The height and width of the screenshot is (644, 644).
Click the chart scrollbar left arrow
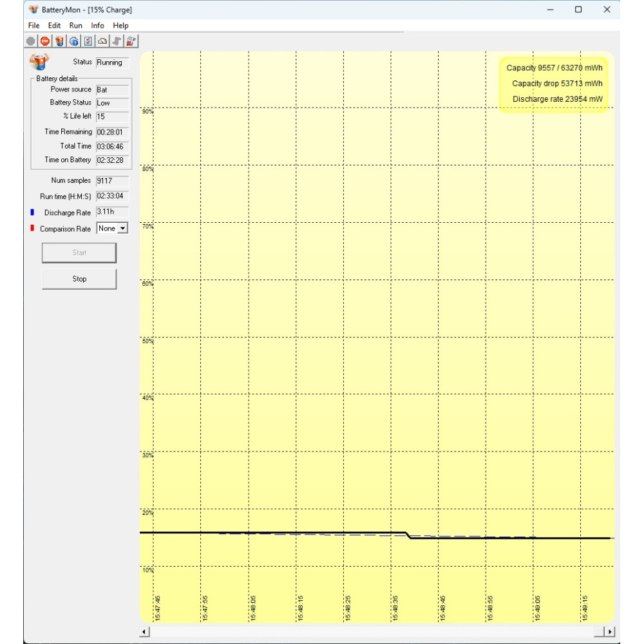145,632
